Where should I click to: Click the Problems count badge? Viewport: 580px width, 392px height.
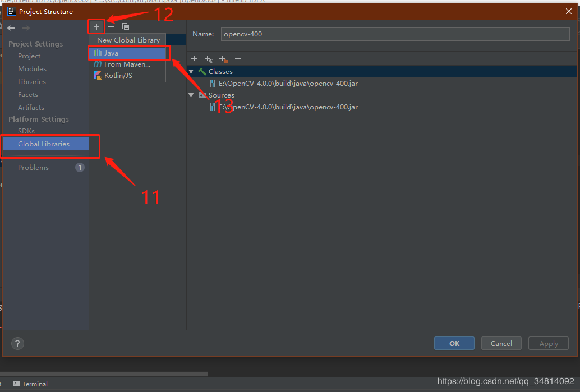(80, 168)
